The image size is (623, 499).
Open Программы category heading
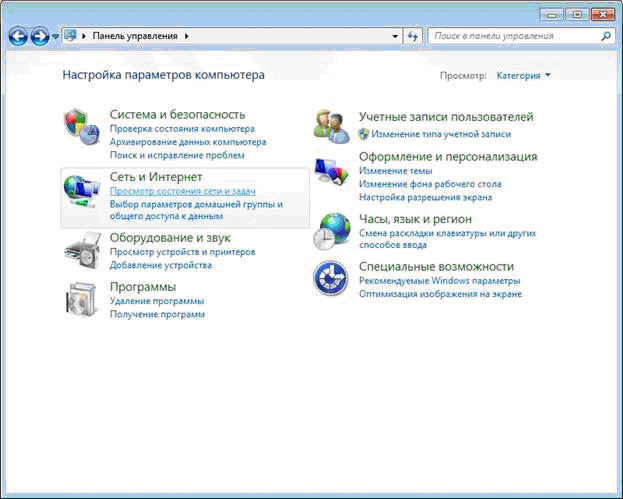click(143, 286)
